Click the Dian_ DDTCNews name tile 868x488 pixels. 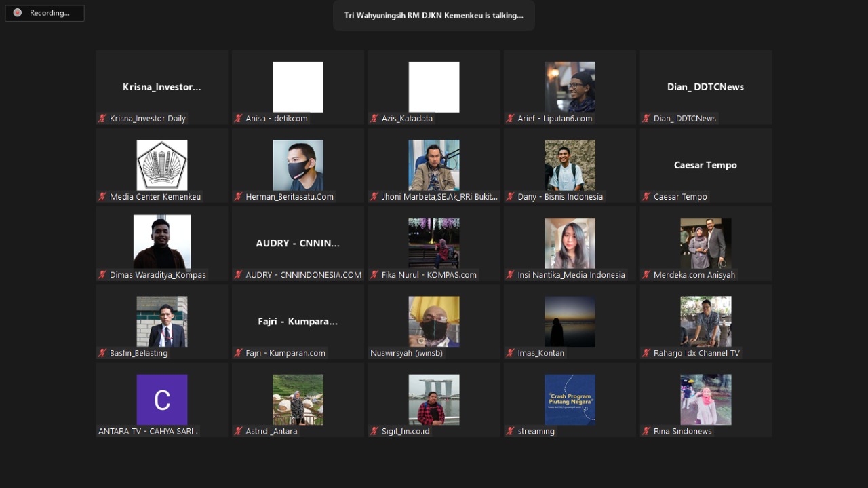click(x=705, y=87)
